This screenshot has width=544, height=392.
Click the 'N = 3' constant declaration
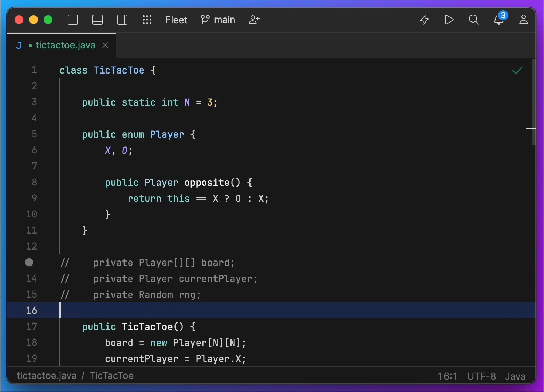click(201, 102)
